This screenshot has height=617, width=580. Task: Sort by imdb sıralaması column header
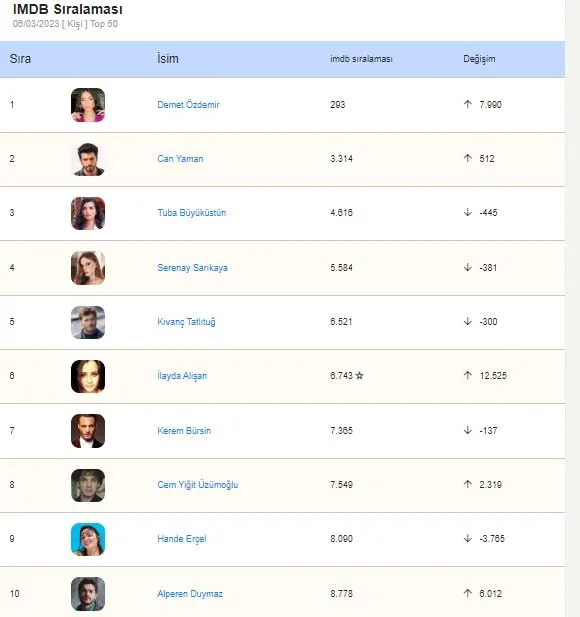pyautogui.click(x=361, y=59)
